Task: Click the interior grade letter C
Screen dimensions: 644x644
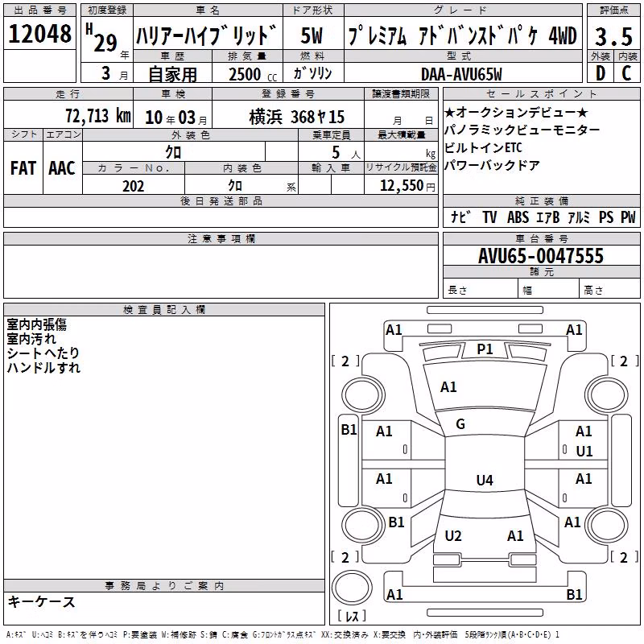Action: (626, 73)
